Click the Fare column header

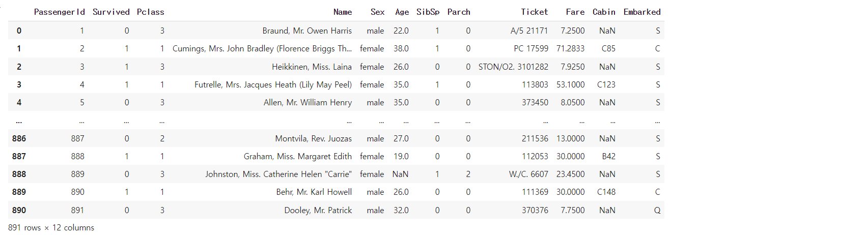575,12
